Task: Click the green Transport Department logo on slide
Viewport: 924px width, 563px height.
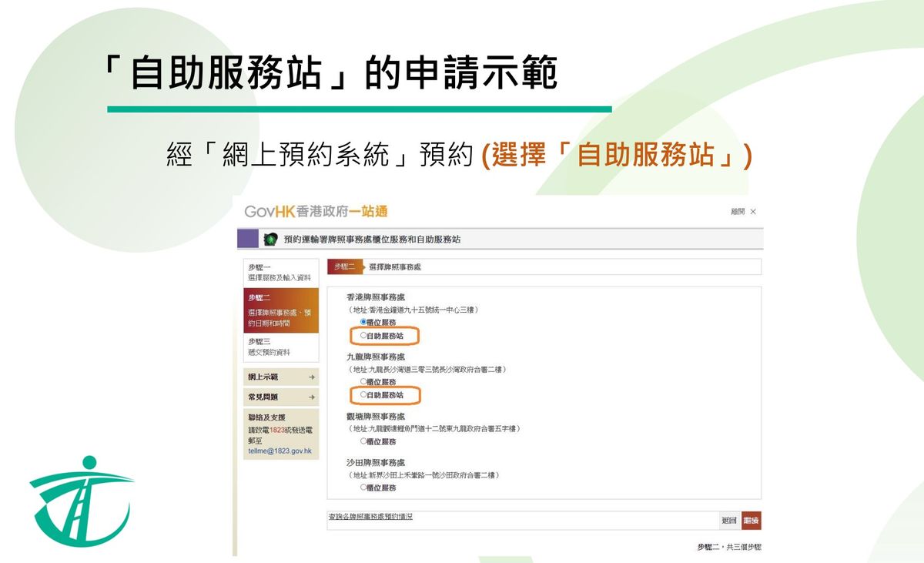Action: click(81, 503)
